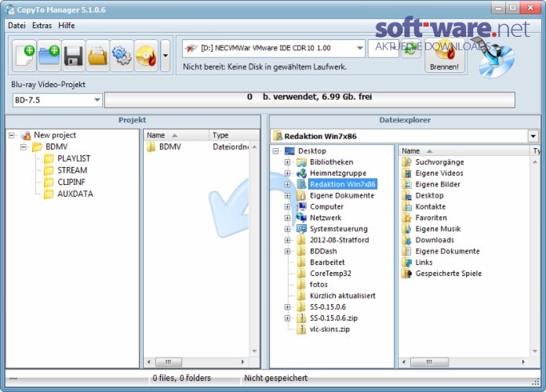Click the Nicht gespeichert status text
This screenshot has height=392, width=546.
[276, 378]
